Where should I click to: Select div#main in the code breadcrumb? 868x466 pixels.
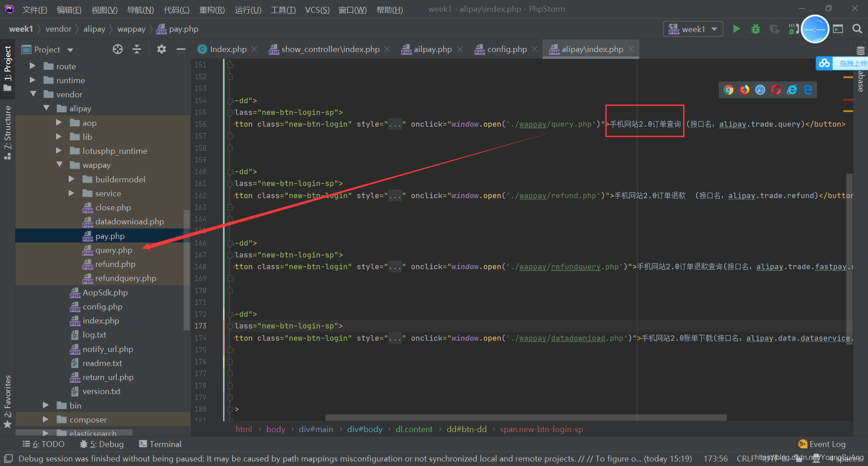point(316,429)
